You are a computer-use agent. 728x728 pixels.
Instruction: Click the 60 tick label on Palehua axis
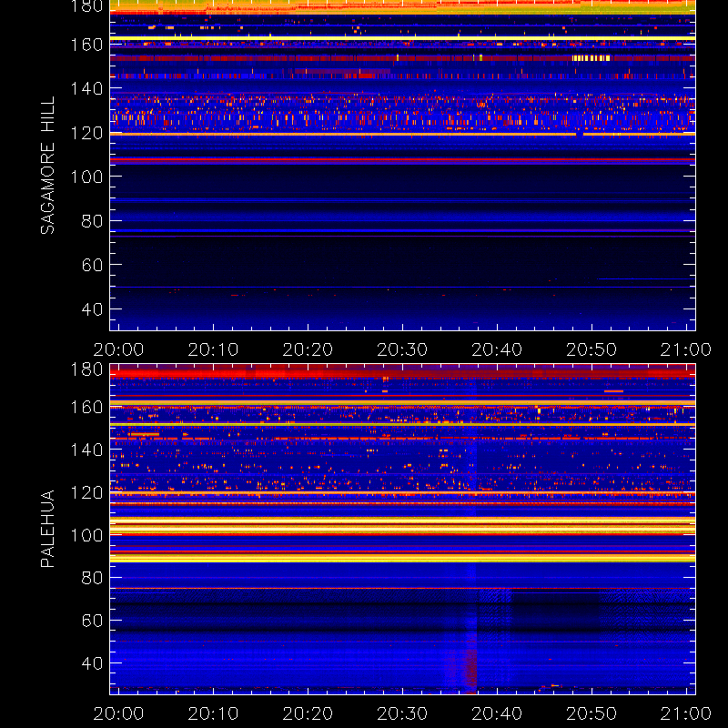(92, 621)
